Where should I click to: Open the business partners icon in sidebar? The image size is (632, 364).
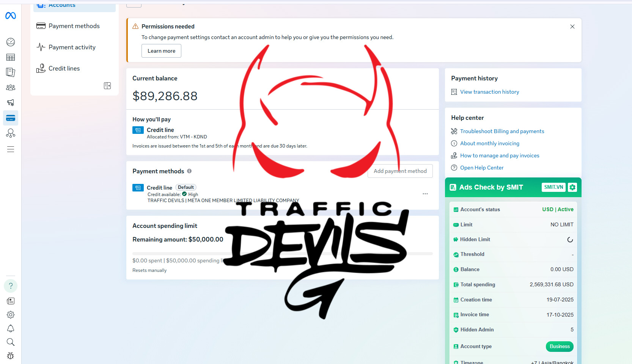click(x=11, y=133)
